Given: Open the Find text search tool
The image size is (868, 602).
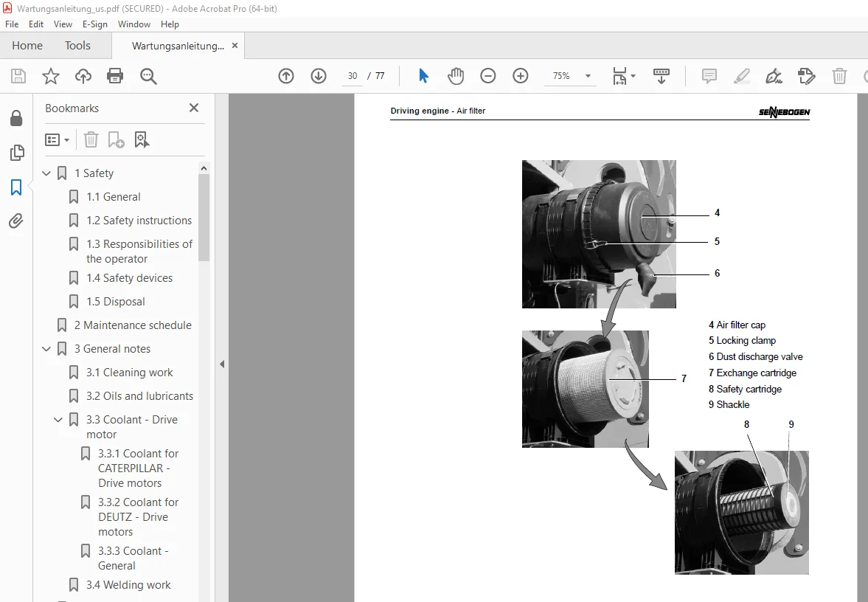Looking at the screenshot, I should click(x=147, y=76).
